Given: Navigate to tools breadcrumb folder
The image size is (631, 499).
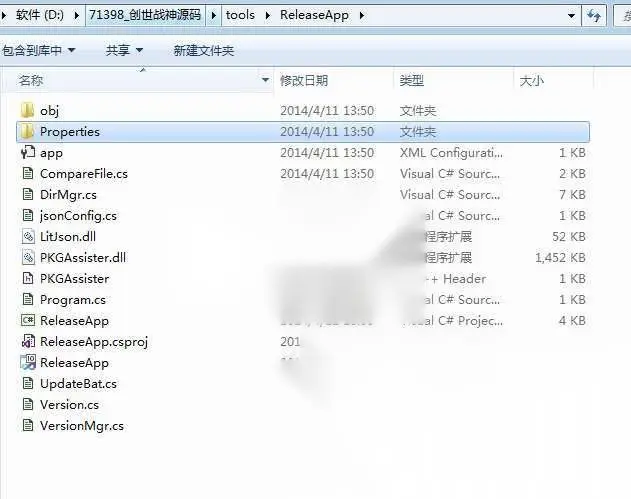Looking at the screenshot, I should (240, 15).
